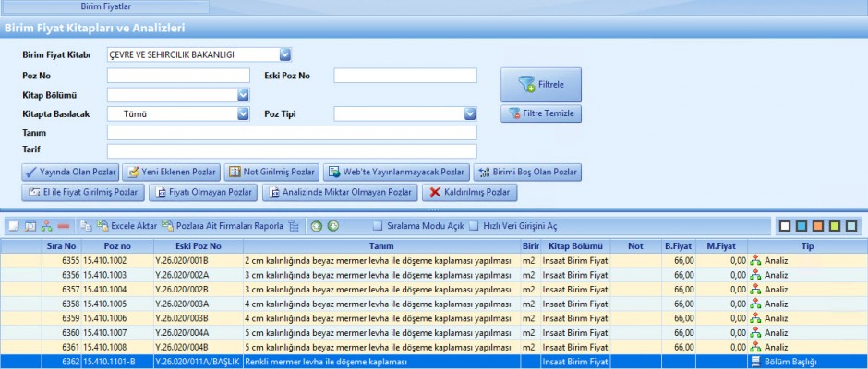Click the green down arrow icon
The width and height of the screenshot is (868, 369).
(332, 226)
